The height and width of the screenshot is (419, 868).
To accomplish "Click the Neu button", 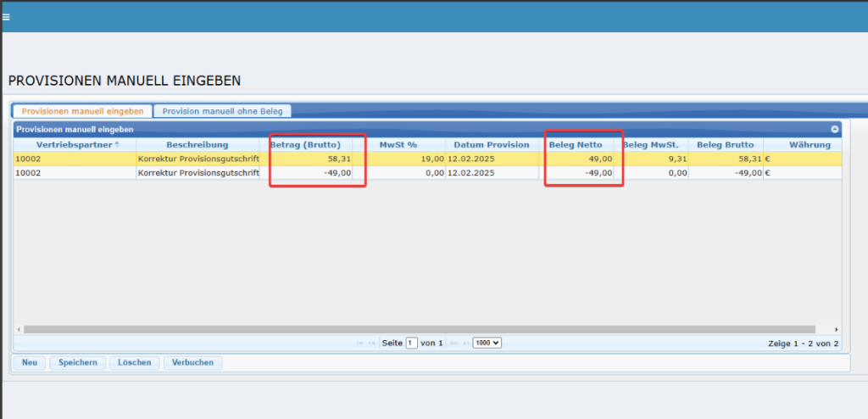I will [30, 363].
